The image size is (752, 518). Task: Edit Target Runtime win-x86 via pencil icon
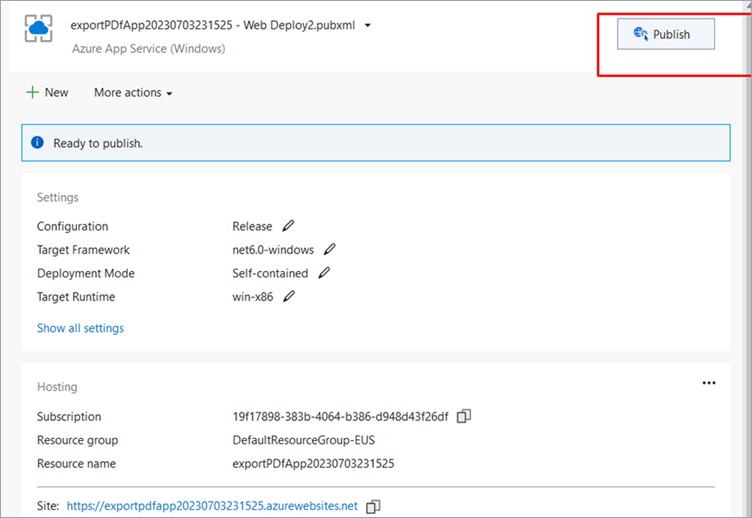coord(289,297)
